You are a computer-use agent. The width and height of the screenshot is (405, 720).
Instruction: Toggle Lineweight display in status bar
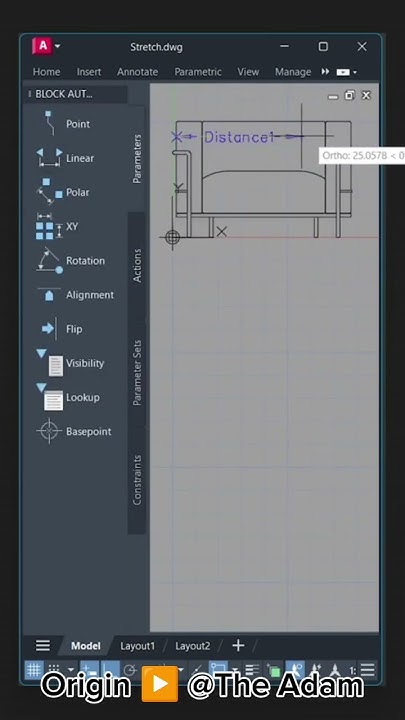coord(251,670)
